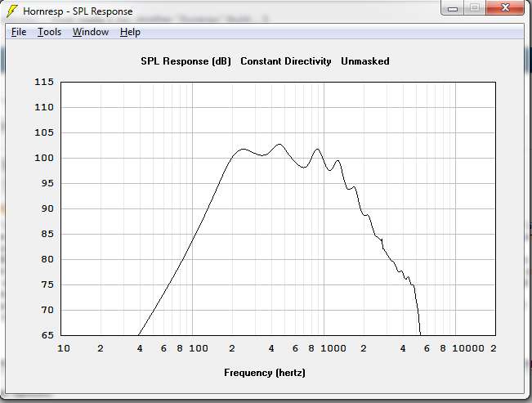This screenshot has height=403, width=532.
Task: Click the Hornresp lightning bolt icon
Action: (x=12, y=11)
